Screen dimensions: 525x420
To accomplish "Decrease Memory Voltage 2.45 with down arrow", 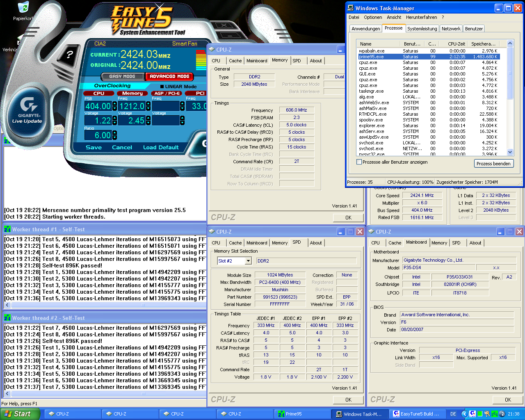I will tap(148, 123).
